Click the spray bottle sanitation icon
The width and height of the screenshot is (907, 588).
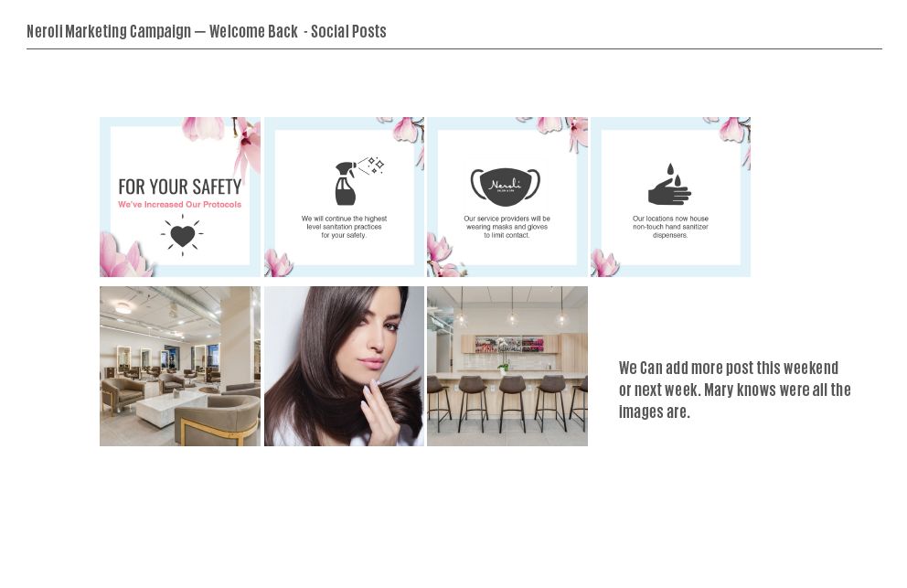click(358, 180)
